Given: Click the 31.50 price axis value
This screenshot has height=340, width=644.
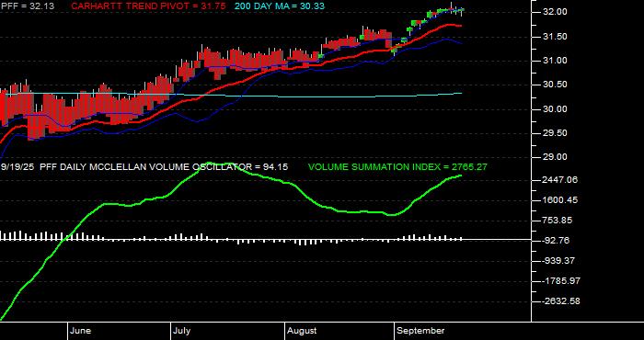Looking at the screenshot, I should pyautogui.click(x=556, y=37).
